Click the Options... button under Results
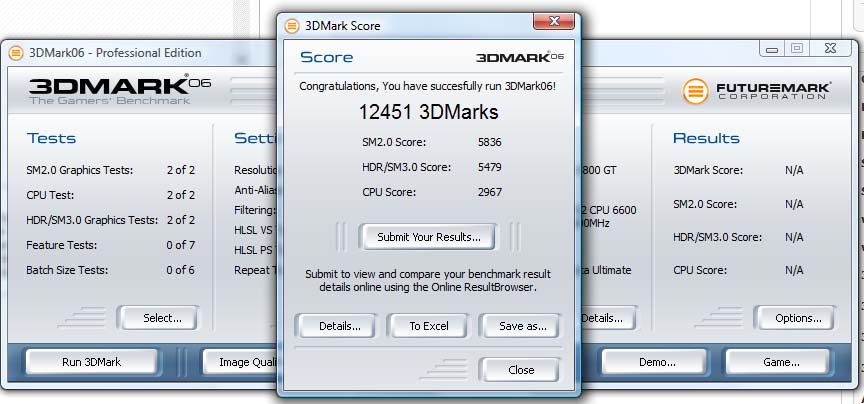The image size is (864, 404). point(797,318)
